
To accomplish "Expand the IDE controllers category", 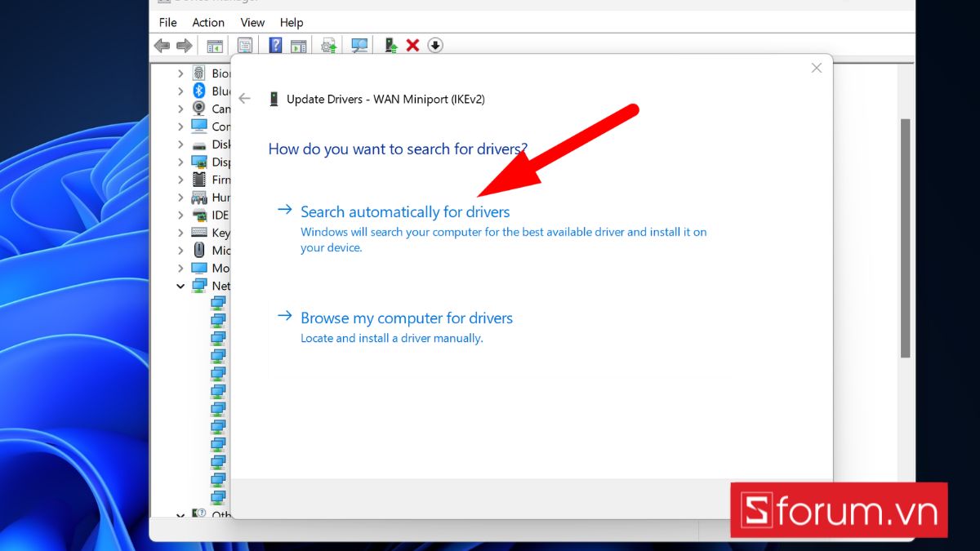I will pos(180,215).
